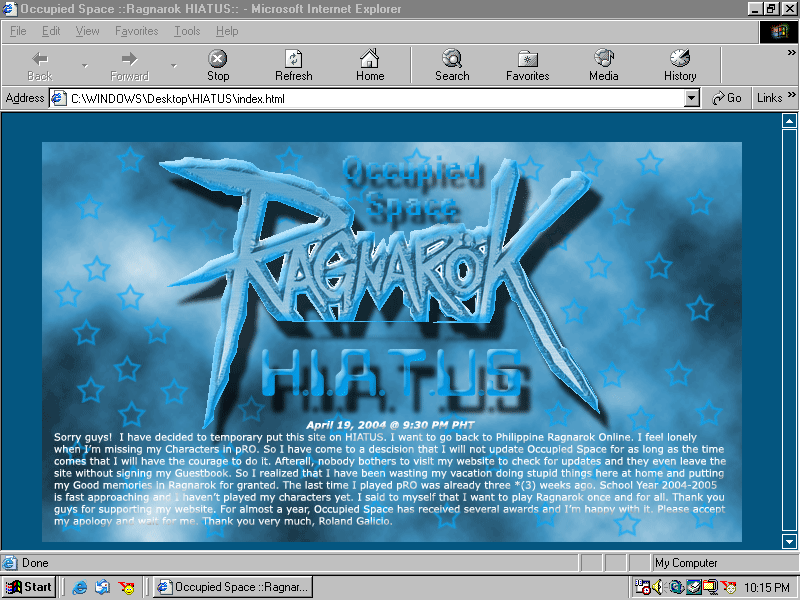Click the page icon in the address bar
The width and height of the screenshot is (800, 600).
[59, 98]
